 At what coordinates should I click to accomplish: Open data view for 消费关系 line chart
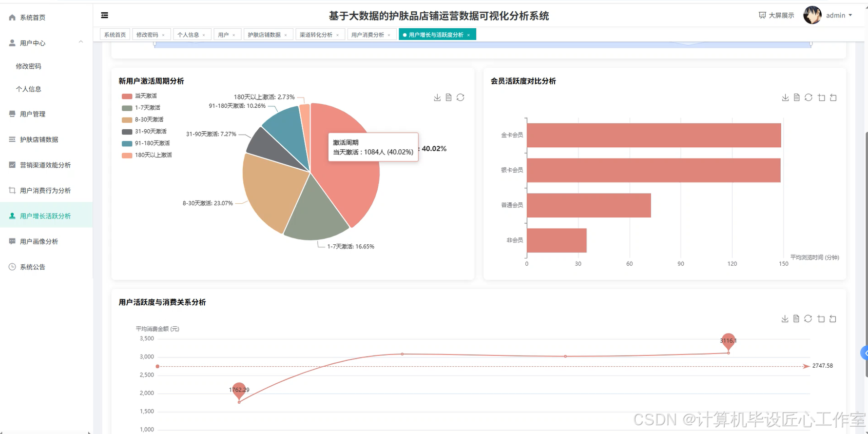point(796,318)
